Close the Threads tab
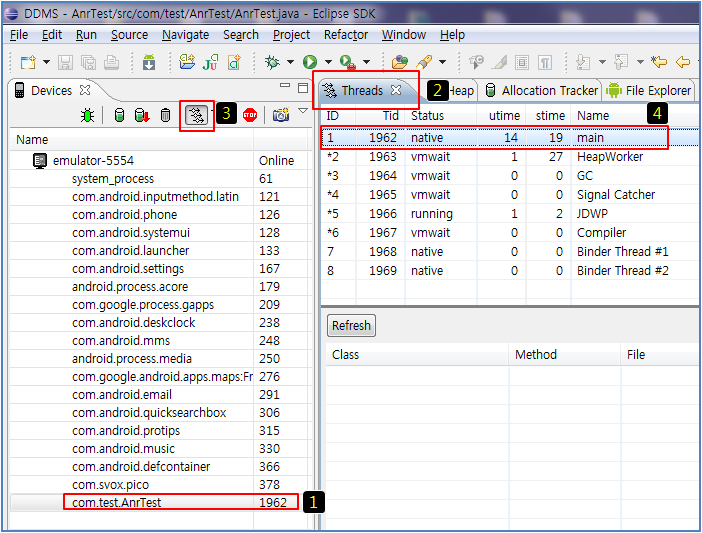 coord(396,90)
